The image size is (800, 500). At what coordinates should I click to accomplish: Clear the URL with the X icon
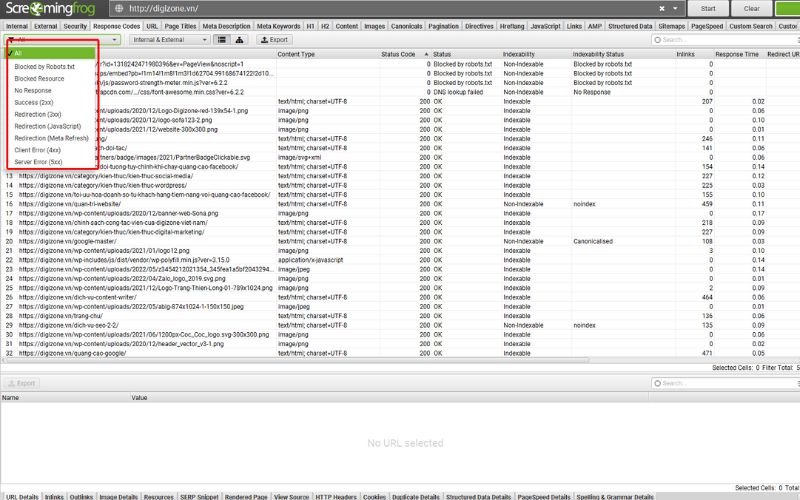click(x=662, y=8)
